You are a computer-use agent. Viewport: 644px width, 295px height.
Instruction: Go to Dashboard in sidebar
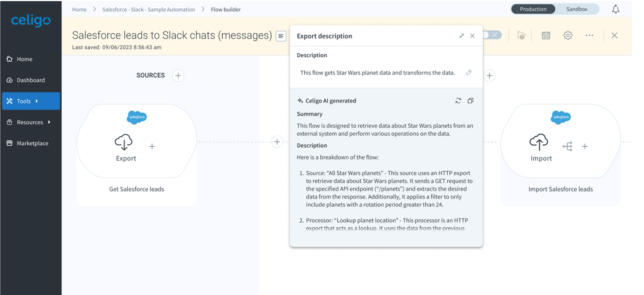point(31,80)
